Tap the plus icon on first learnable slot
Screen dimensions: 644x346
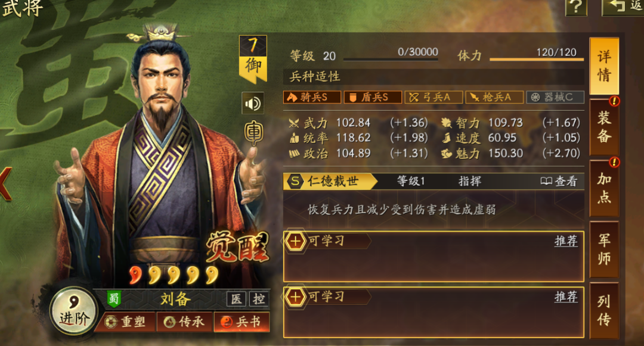(295, 241)
